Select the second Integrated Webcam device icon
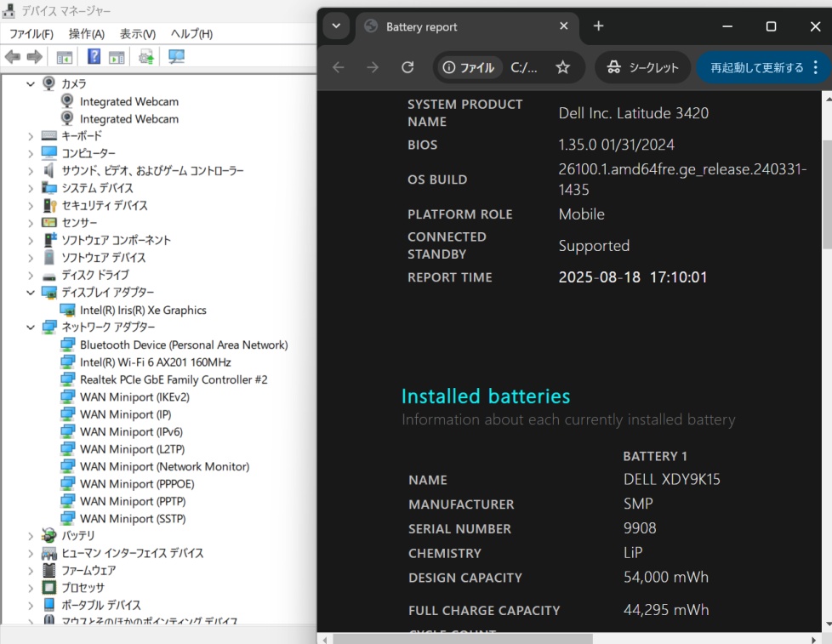832x644 pixels. pyautogui.click(x=67, y=118)
